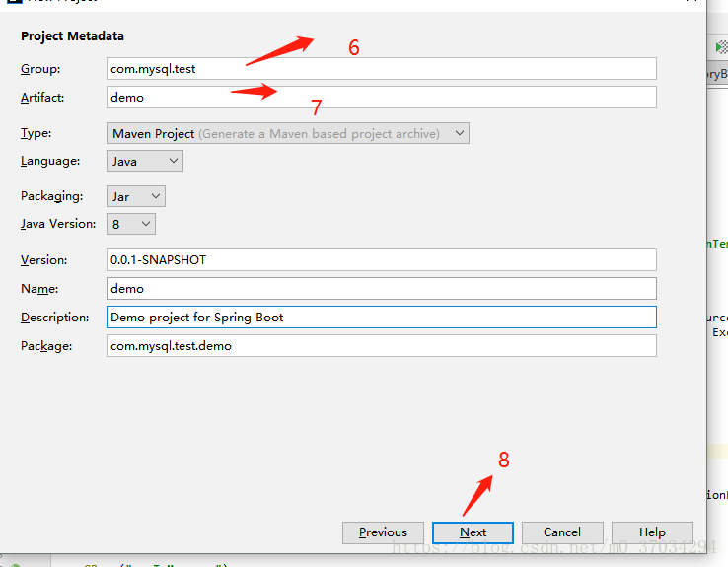Screen dimensions: 728x567
Task: Focus the Description text field
Action: pos(381,317)
